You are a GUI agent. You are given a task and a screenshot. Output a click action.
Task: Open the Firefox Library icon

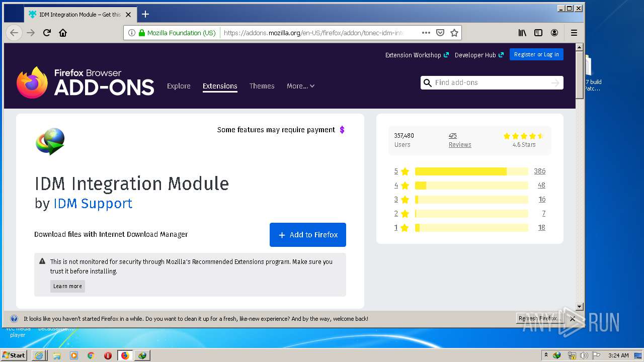(523, 33)
